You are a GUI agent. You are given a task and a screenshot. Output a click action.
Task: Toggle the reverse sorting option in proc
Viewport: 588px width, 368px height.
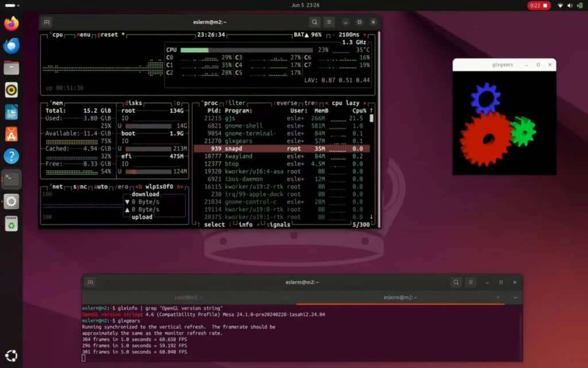(286, 103)
